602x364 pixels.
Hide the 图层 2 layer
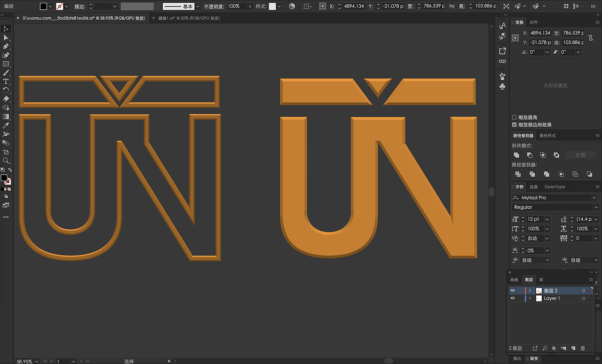point(513,291)
